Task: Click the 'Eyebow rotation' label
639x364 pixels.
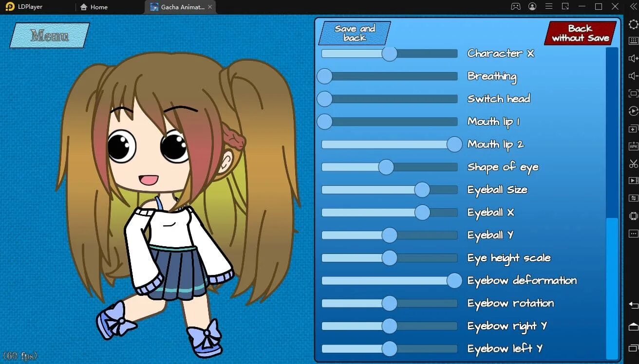Action: click(510, 303)
